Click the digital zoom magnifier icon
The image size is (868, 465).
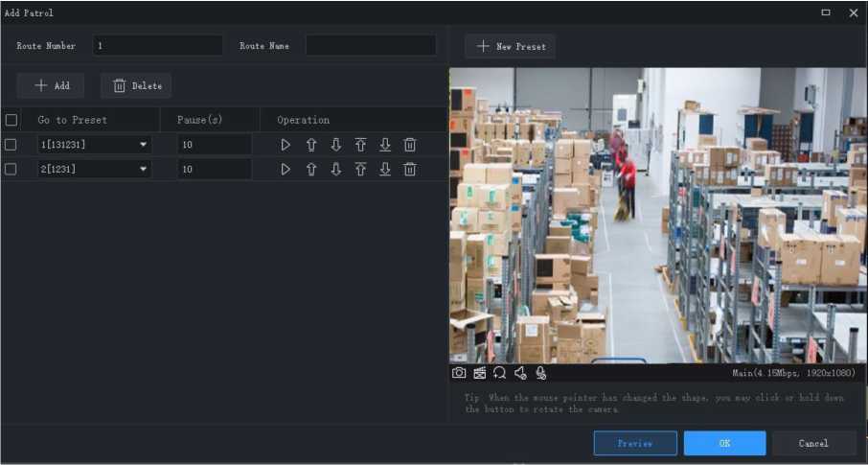click(x=500, y=373)
